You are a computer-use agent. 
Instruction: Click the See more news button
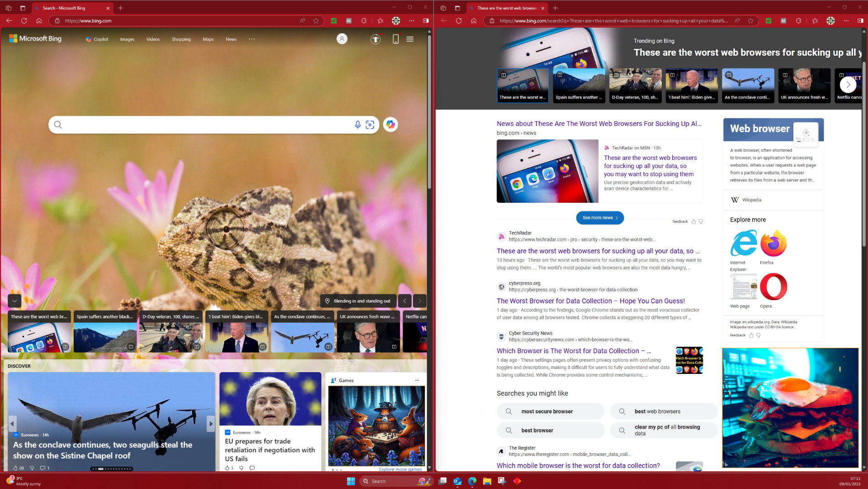pyautogui.click(x=600, y=218)
